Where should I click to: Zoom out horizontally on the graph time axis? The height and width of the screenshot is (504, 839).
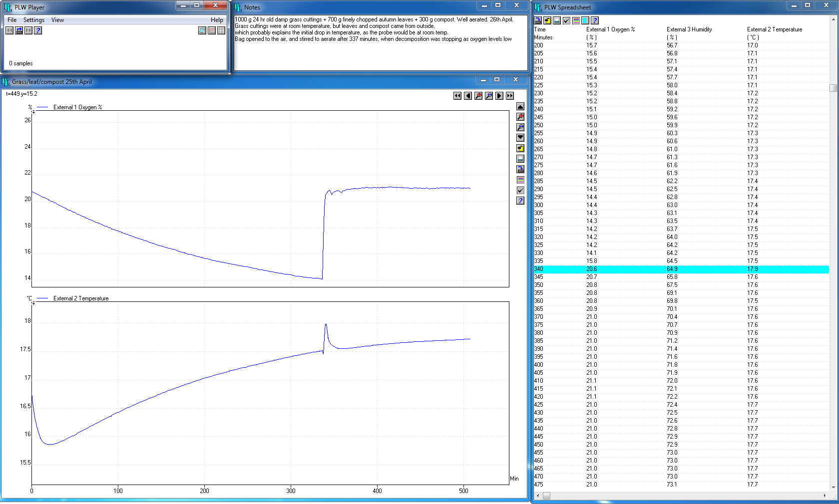pyautogui.click(x=489, y=96)
